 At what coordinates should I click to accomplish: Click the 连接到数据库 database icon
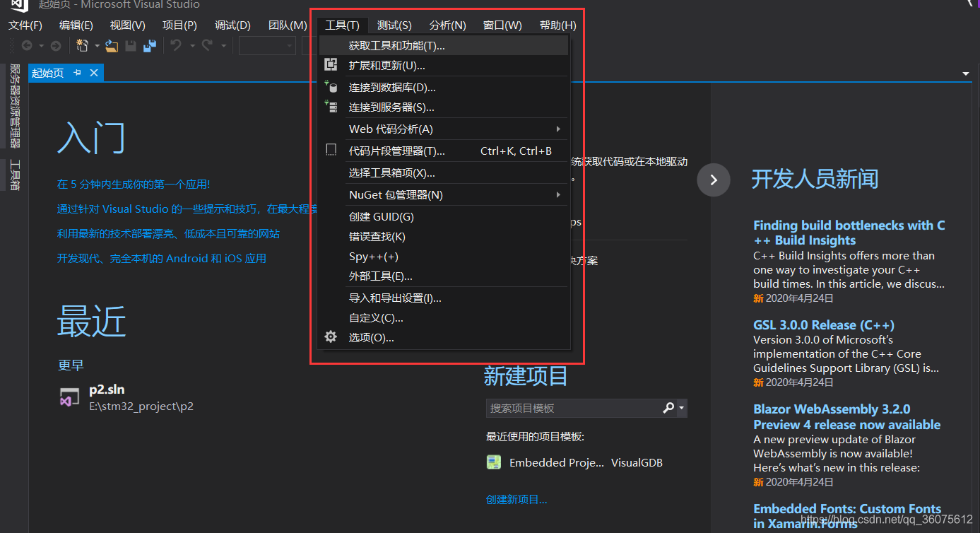[331, 87]
